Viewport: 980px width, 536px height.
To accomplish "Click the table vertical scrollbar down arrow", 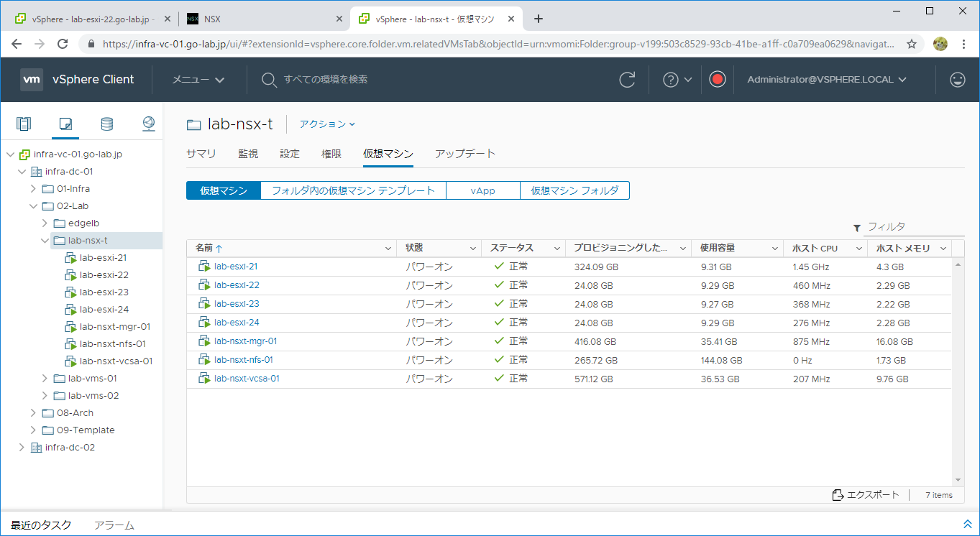I will coord(958,480).
